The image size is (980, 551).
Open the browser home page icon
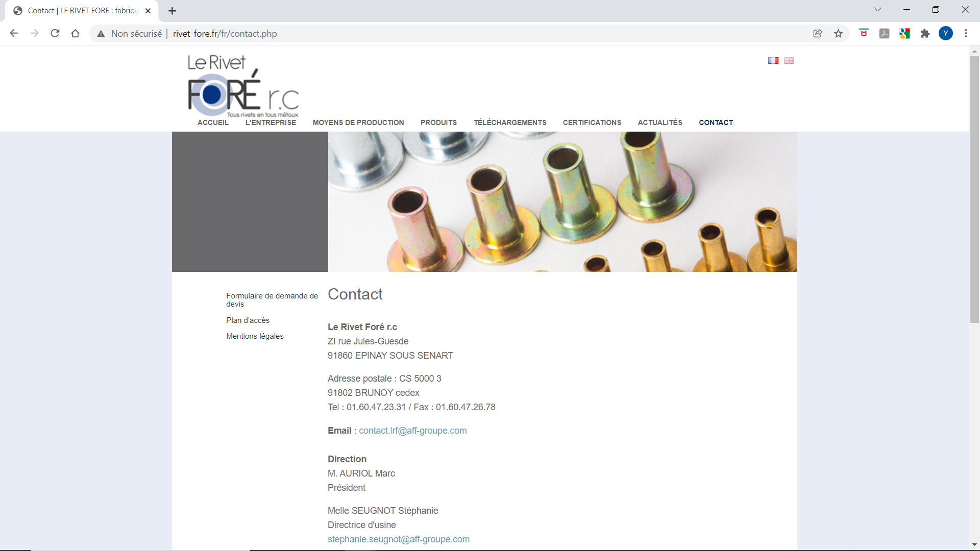click(75, 34)
